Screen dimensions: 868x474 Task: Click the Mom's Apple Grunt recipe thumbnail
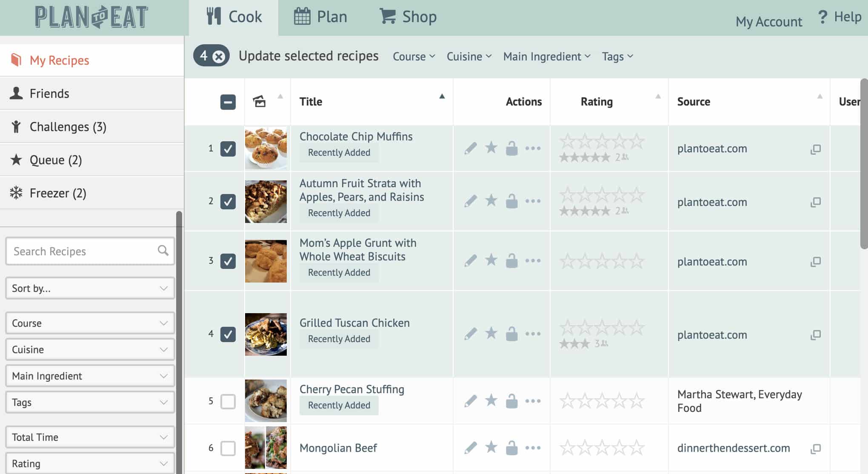pyautogui.click(x=266, y=261)
